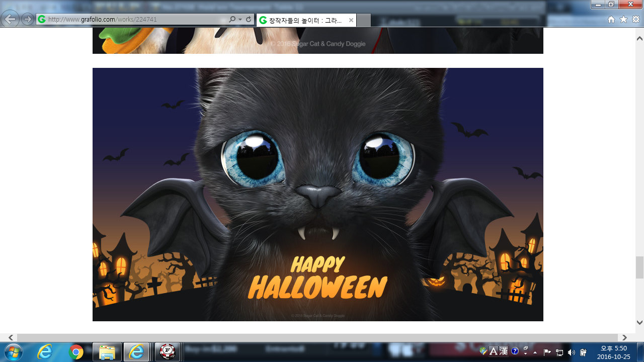Close the Internet Explorer window
This screenshot has width=644, height=362.
tap(630, 5)
